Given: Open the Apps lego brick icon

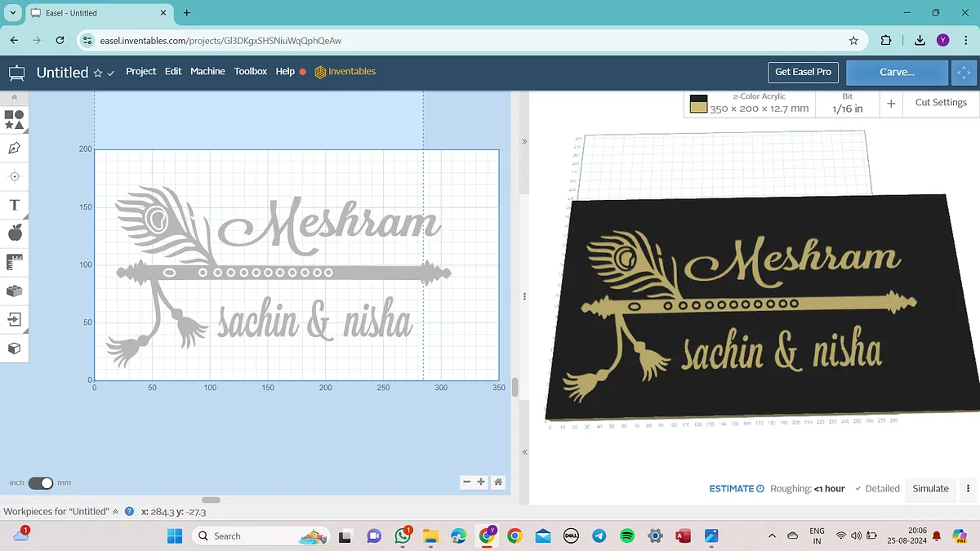Looking at the screenshot, I should pos(14,291).
